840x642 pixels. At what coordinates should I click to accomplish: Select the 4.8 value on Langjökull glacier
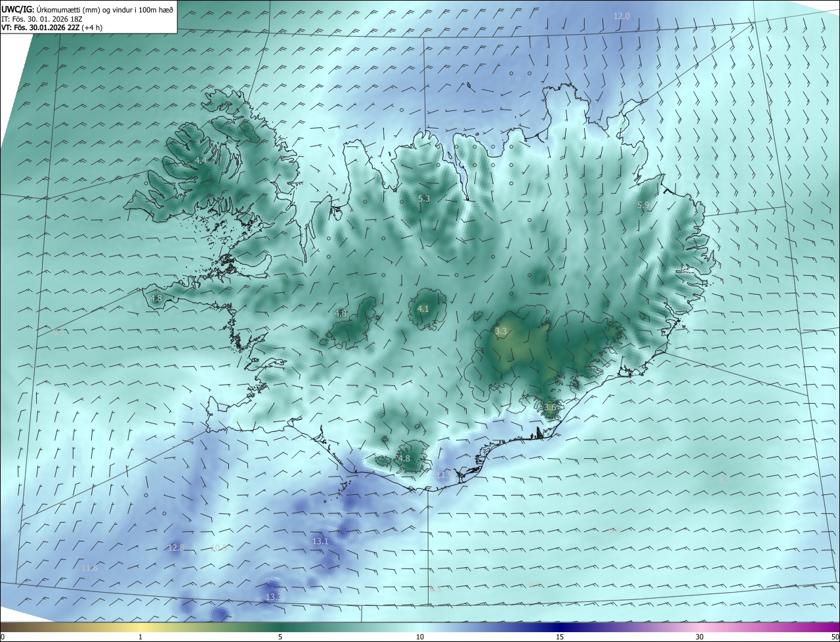point(341,313)
